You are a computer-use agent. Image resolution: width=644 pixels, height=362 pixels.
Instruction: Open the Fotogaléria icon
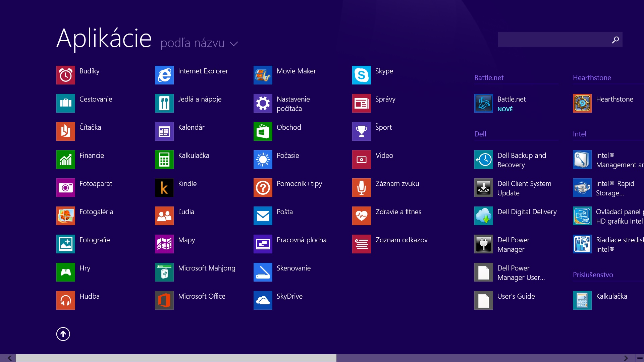click(x=66, y=216)
